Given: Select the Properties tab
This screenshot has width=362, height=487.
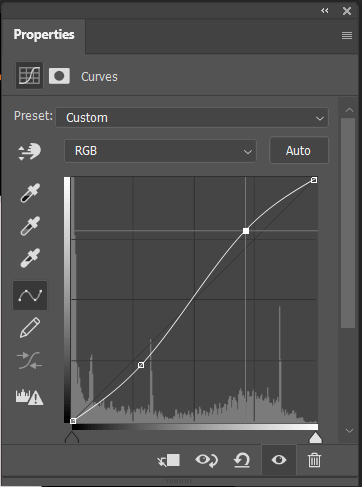Looking at the screenshot, I should (x=44, y=35).
